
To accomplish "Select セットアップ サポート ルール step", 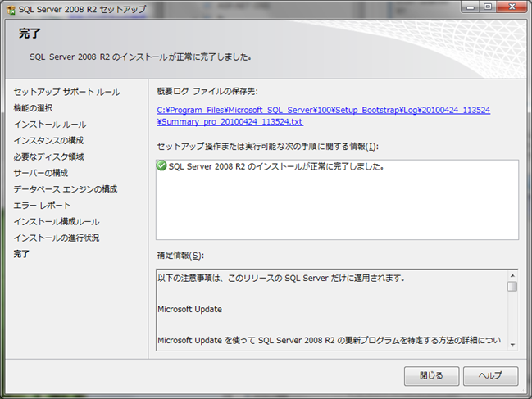I will tap(67, 92).
